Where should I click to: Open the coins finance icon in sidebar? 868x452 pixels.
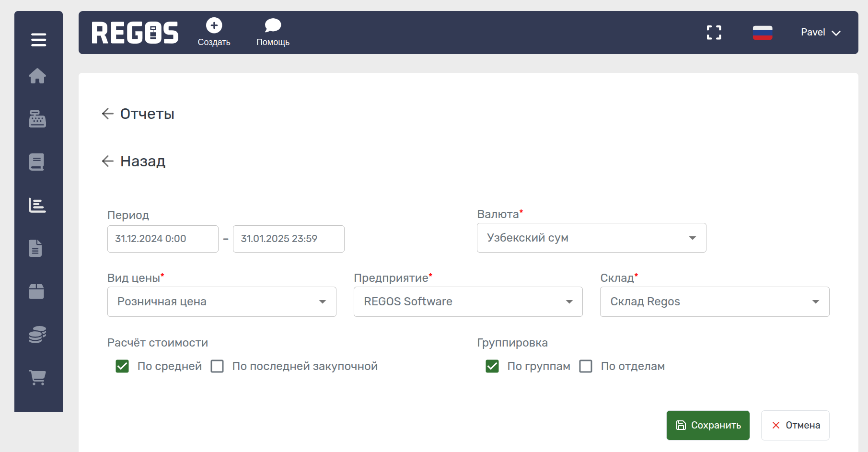[37, 334]
